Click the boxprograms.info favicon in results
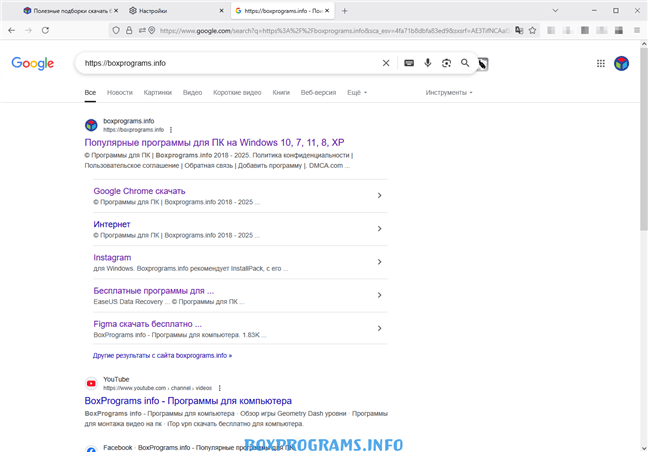 pyautogui.click(x=91, y=125)
